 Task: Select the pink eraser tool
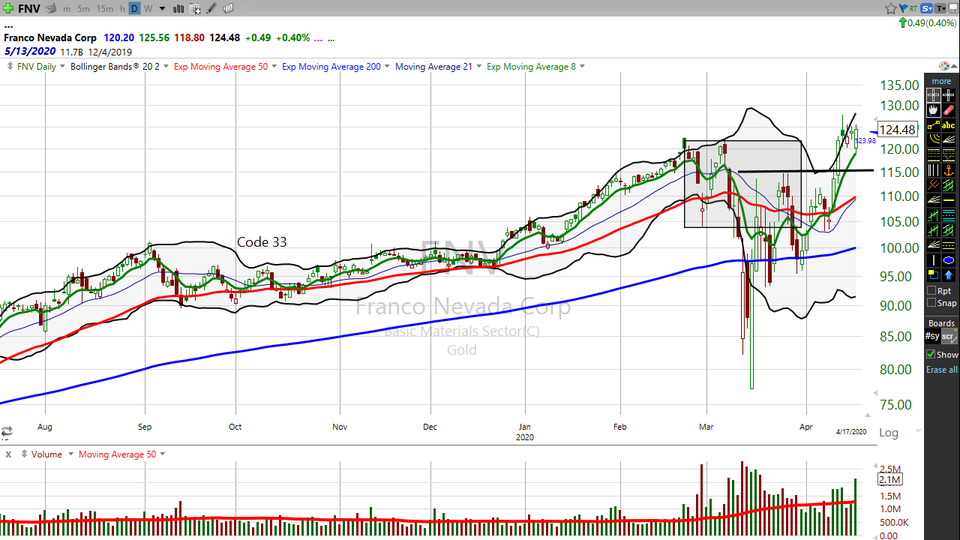point(948,110)
